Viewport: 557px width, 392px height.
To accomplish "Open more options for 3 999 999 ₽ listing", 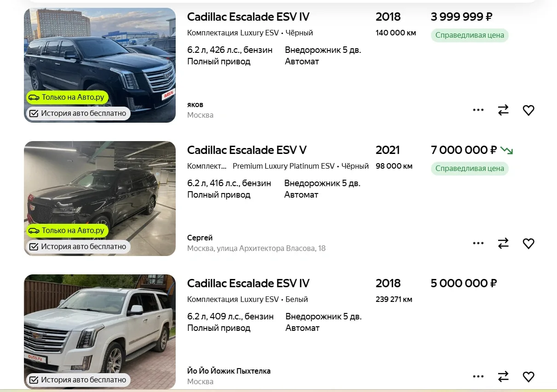I will 478,110.
